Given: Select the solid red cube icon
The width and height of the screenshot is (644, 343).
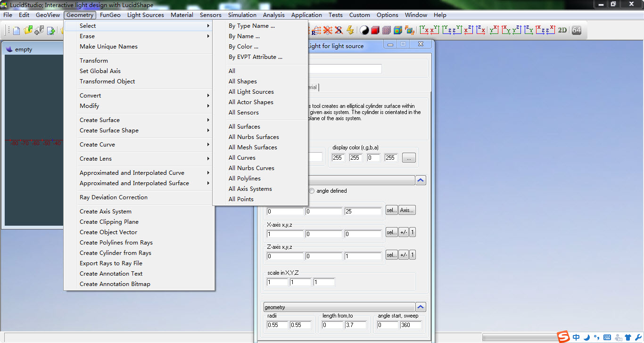Looking at the screenshot, I should click(x=375, y=30).
